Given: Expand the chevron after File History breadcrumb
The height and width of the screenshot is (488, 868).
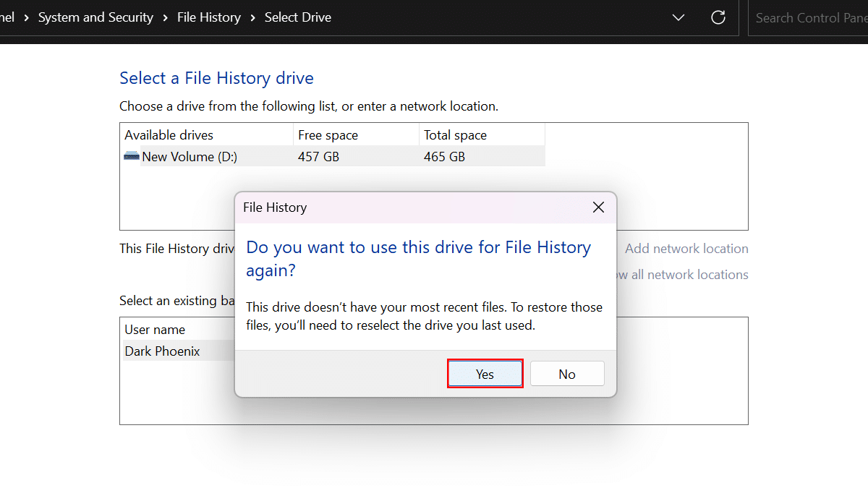Looking at the screenshot, I should pos(253,17).
